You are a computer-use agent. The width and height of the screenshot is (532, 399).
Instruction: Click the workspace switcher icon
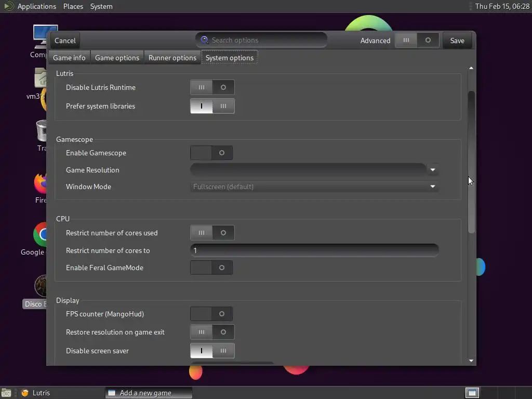pyautogui.click(x=472, y=393)
